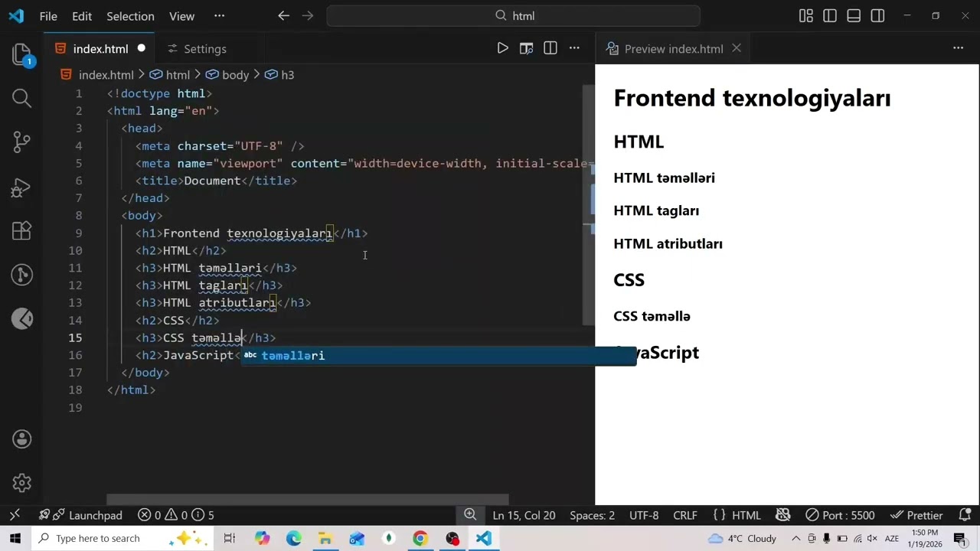
Task: Click the Run play icon in editor toolbar
Action: click(502, 48)
